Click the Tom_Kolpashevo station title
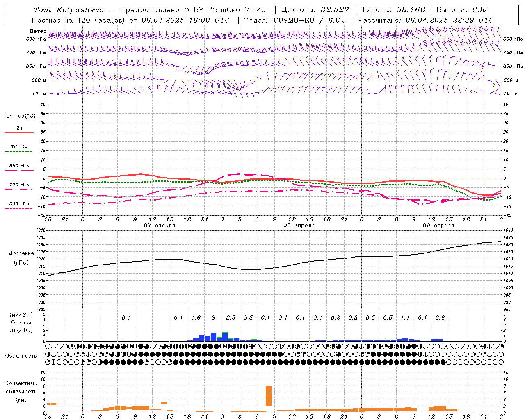The width and height of the screenshot is (525, 420). [x=68, y=10]
